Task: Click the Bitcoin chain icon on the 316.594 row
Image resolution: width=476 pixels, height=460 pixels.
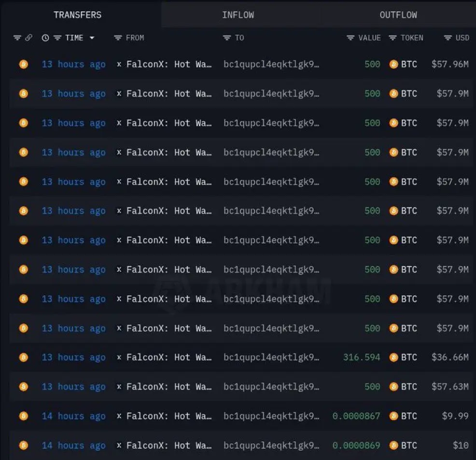Action: pyautogui.click(x=23, y=357)
